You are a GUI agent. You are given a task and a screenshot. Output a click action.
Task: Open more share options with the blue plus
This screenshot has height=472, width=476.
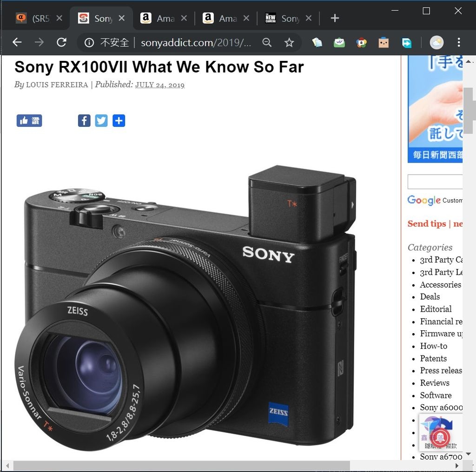119,120
